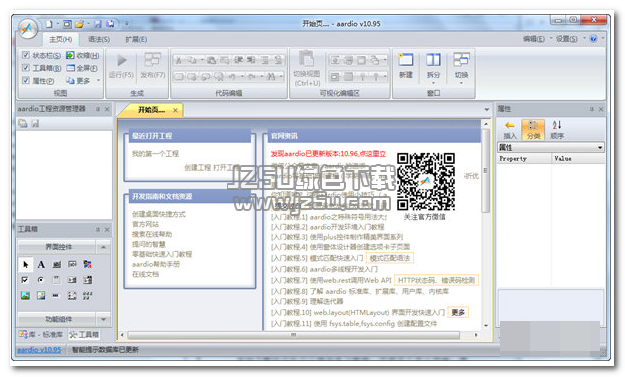Open recent project 我的第一个工程
The width and height of the screenshot is (625, 377).
pyautogui.click(x=155, y=154)
